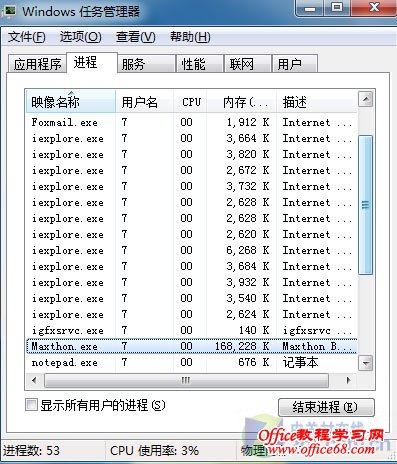Sort by 内存 column header
Screen dimensions: 397x464
pyautogui.click(x=242, y=101)
